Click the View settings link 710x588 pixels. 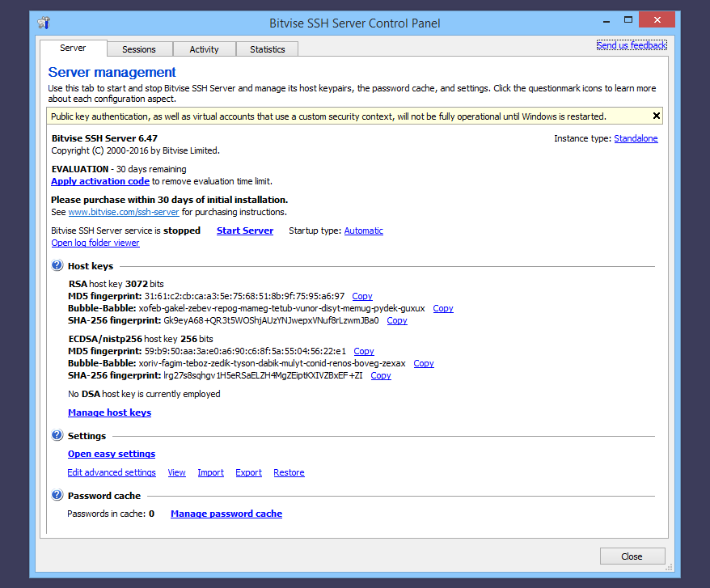point(176,472)
